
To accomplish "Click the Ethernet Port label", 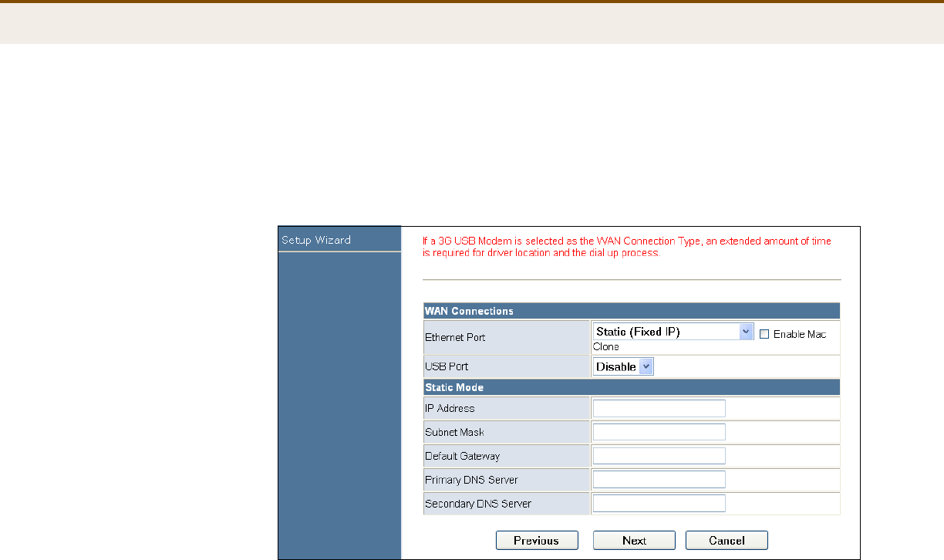I will (x=456, y=338).
